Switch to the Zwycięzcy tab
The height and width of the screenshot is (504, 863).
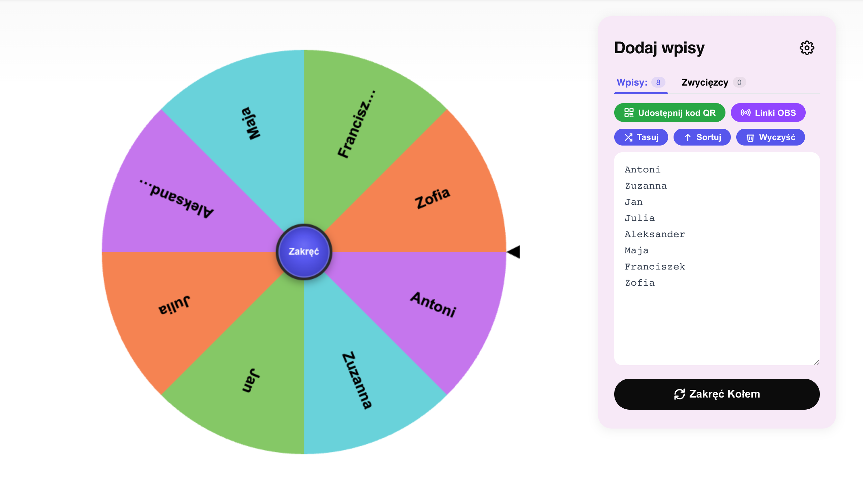point(713,83)
